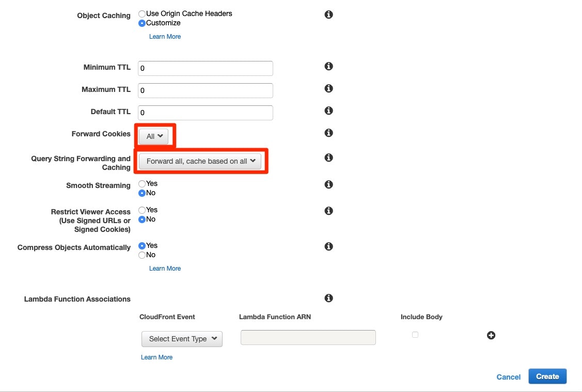Open the Smooth Streaming info tooltip

[328, 184]
